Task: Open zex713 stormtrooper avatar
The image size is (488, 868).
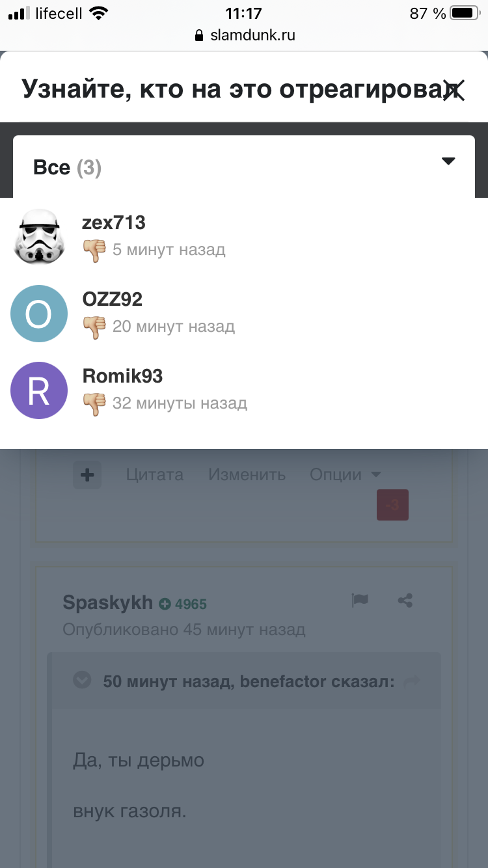Action: 39,237
